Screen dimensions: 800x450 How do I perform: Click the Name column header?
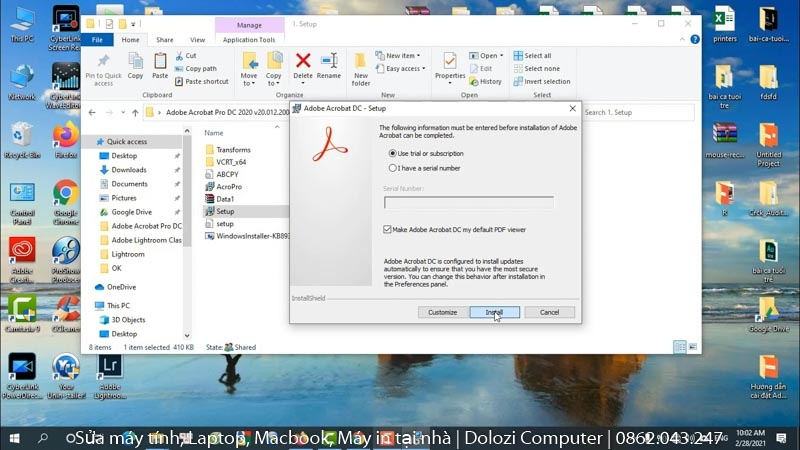click(214, 133)
